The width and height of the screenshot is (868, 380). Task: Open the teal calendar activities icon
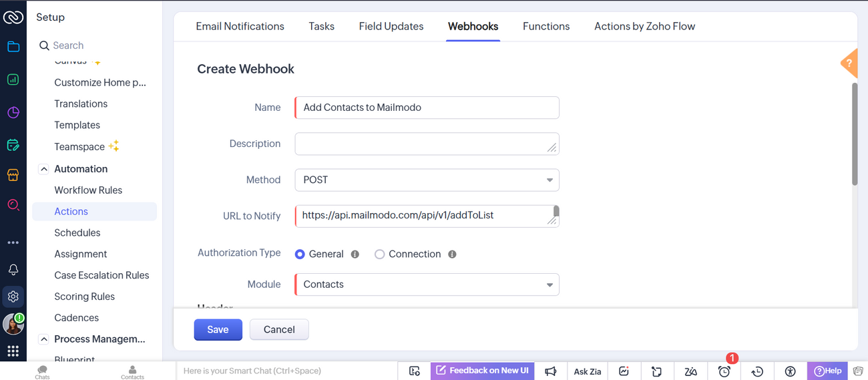point(13,145)
